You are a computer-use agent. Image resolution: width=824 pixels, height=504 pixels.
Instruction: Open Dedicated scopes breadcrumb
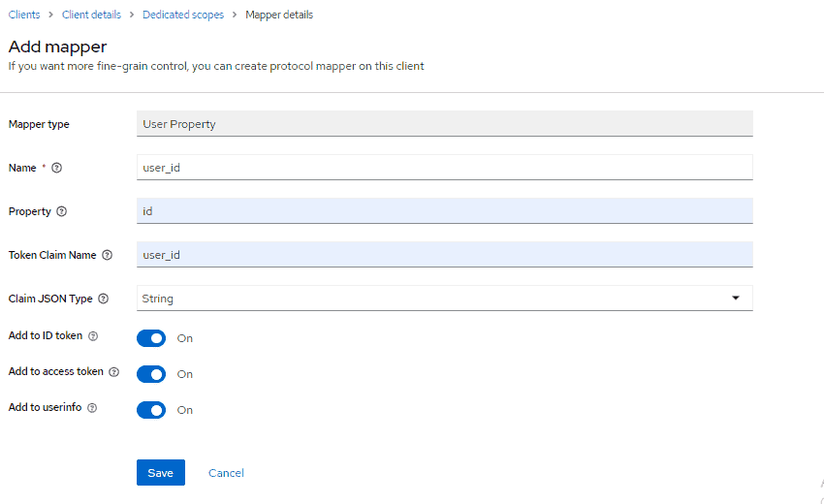[x=183, y=15]
